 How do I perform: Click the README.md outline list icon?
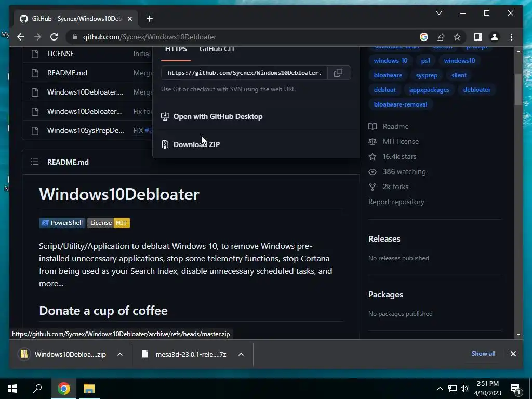pos(35,162)
